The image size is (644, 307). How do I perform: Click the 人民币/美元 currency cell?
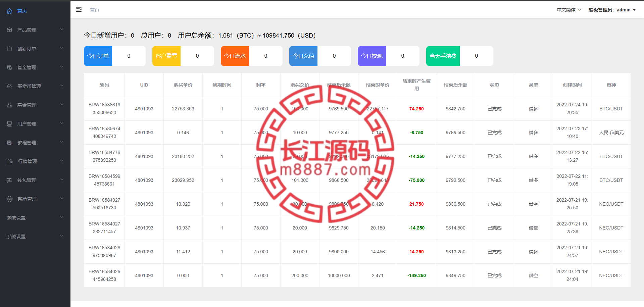coord(611,133)
